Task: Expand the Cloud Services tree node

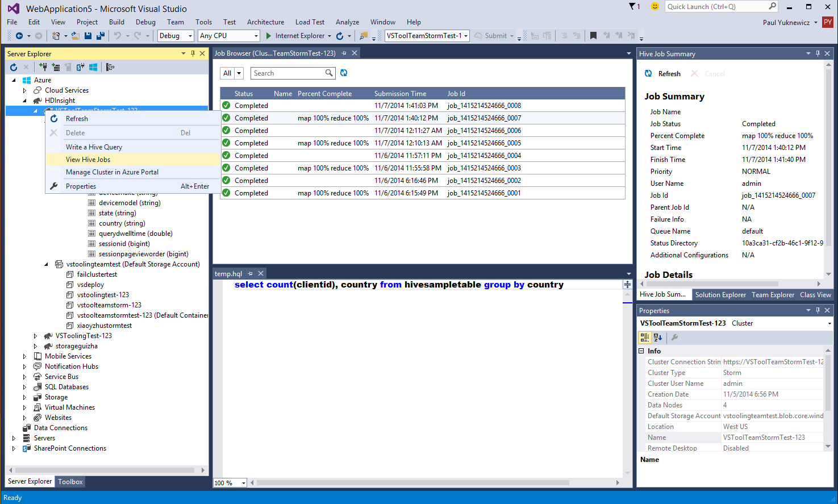Action: tap(24, 90)
